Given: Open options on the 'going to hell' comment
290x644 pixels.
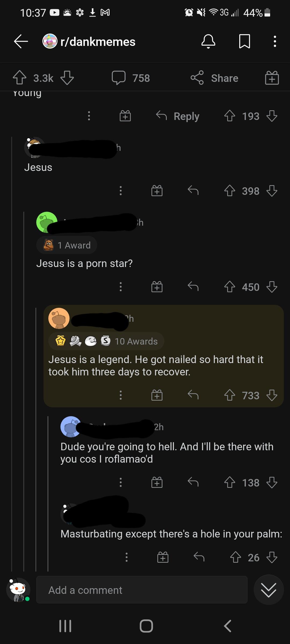Looking at the screenshot, I should [x=121, y=482].
